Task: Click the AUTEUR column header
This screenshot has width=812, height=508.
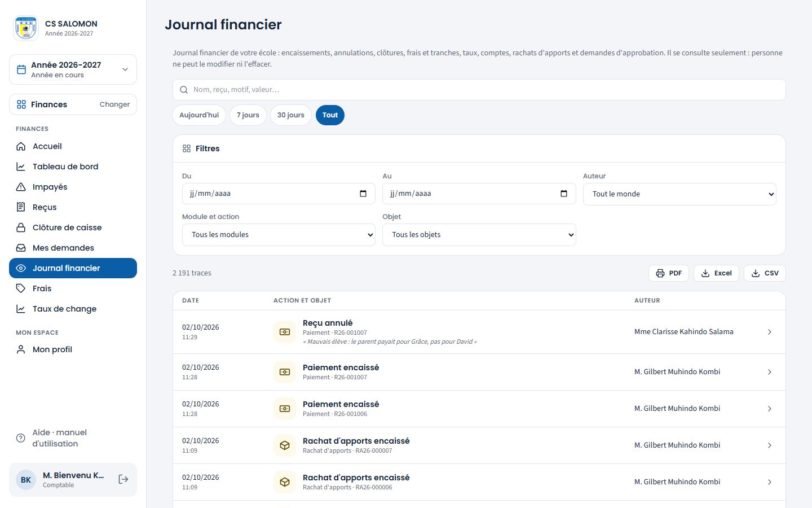Action: pyautogui.click(x=647, y=300)
